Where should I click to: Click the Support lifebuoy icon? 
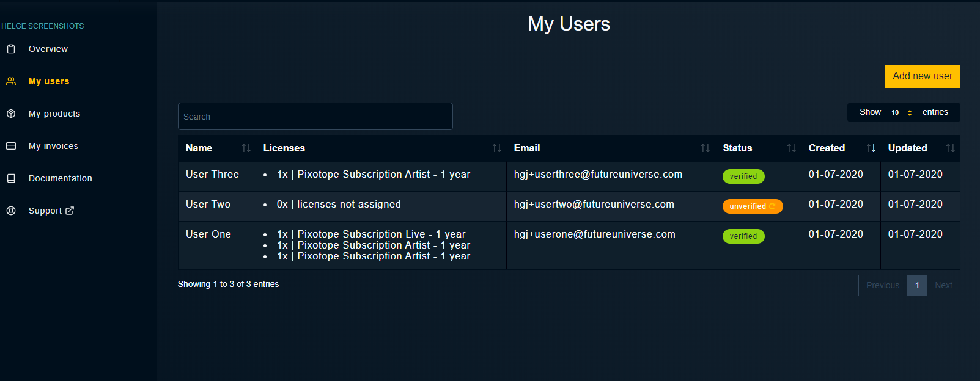(x=11, y=211)
